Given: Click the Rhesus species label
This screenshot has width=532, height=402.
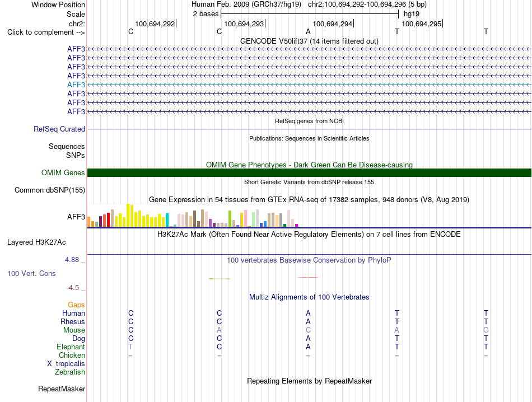Looking at the screenshot, I should [x=73, y=321].
